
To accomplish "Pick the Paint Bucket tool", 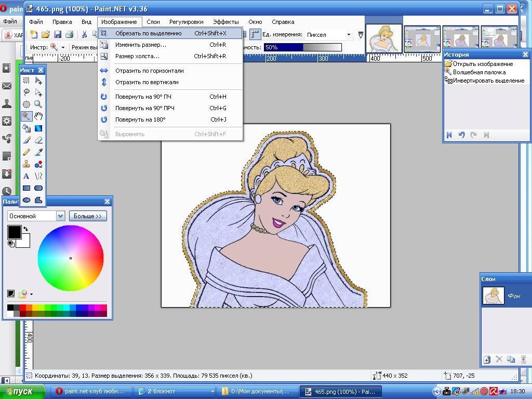I will (26, 128).
